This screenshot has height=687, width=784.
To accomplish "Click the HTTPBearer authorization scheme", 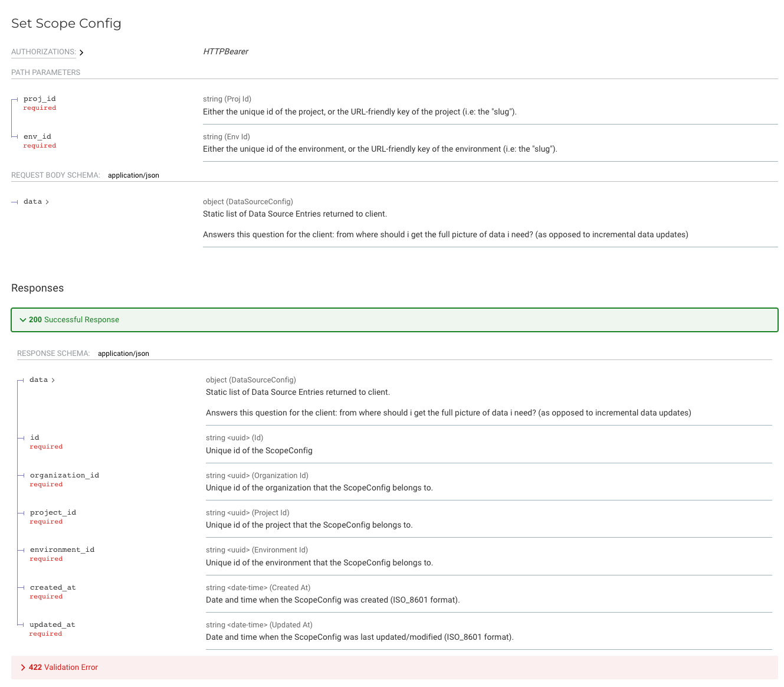I will 225,52.
